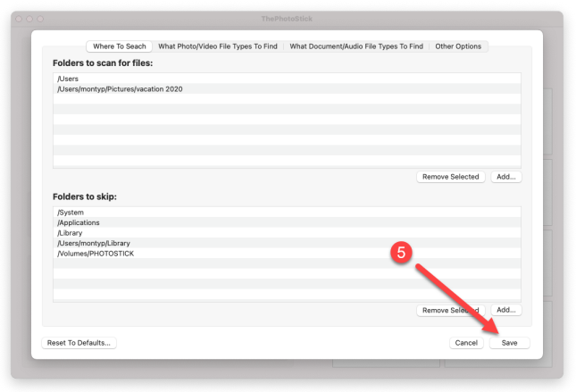Select /Users/montyp/Pictures/vacation 2020 folder row
Viewport: 576px width, 392px height.
pos(287,89)
